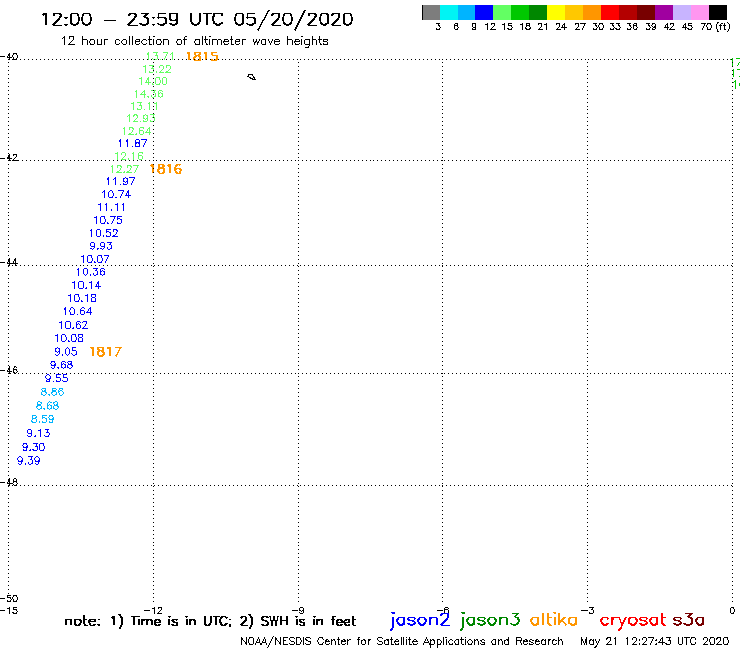
Task: Click the wave height value 14.36
Action: 149,94
